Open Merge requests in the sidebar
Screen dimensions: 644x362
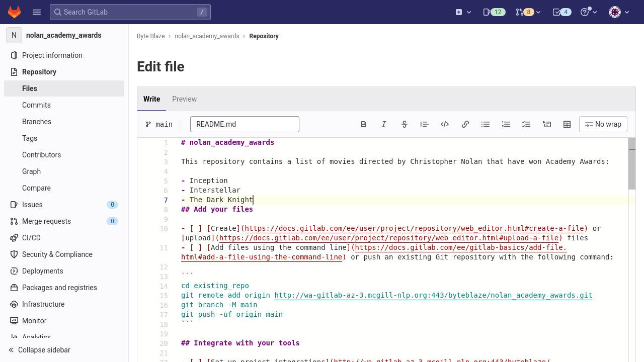[64, 221]
